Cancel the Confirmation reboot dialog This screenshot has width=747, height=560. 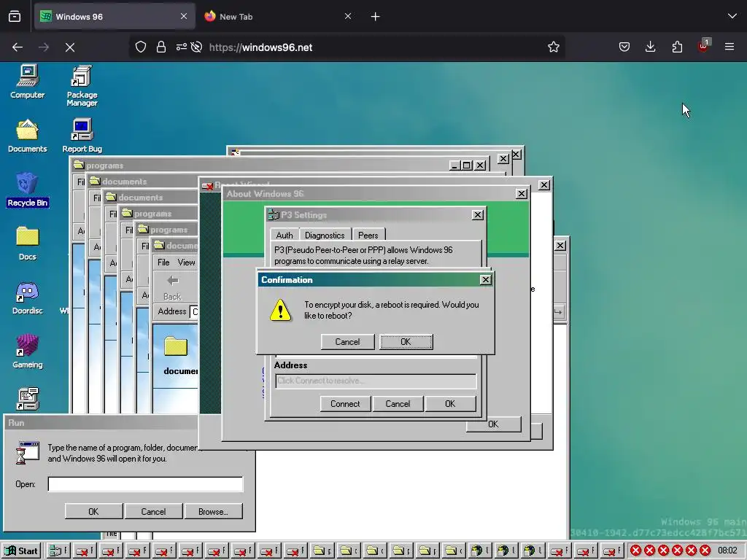pos(347,342)
